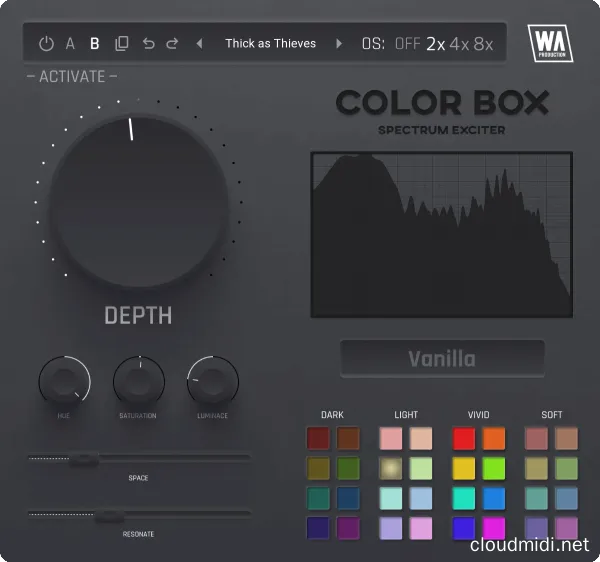The image size is (600, 562).
Task: Set oversampling to 4x
Action: pos(459,44)
